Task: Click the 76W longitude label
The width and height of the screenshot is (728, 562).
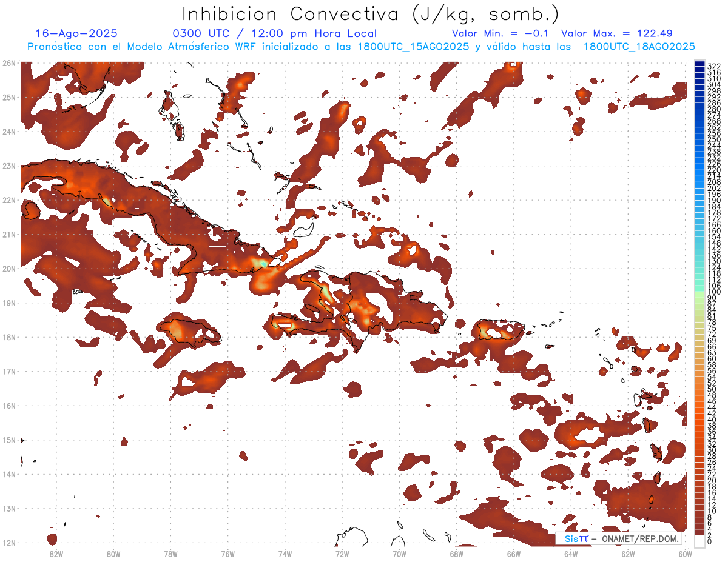Action: click(x=227, y=554)
